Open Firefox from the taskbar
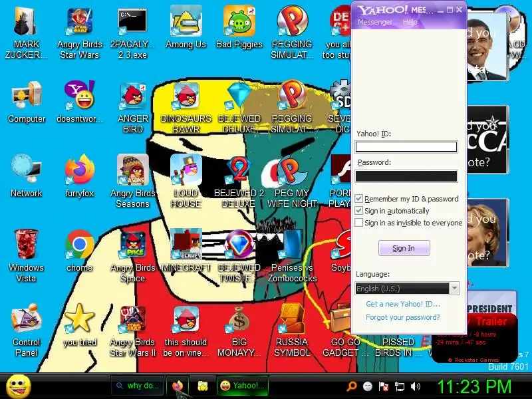The height and width of the screenshot is (399, 532). [177, 386]
